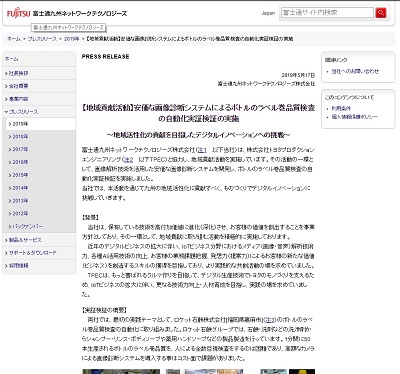Follow the 注1 footnote link in first paragraph
This screenshot has height=374, width=400.
(202, 150)
